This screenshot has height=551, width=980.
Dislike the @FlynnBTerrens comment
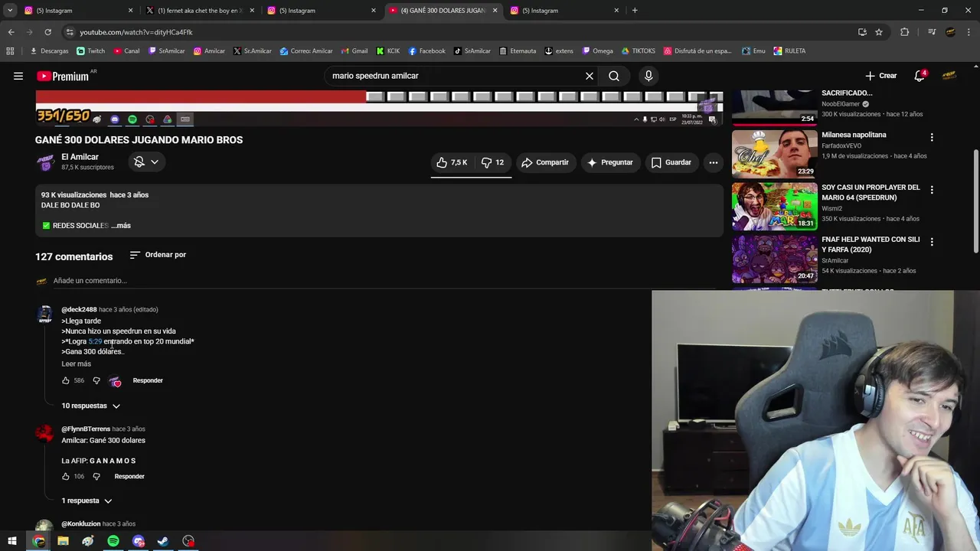click(96, 476)
